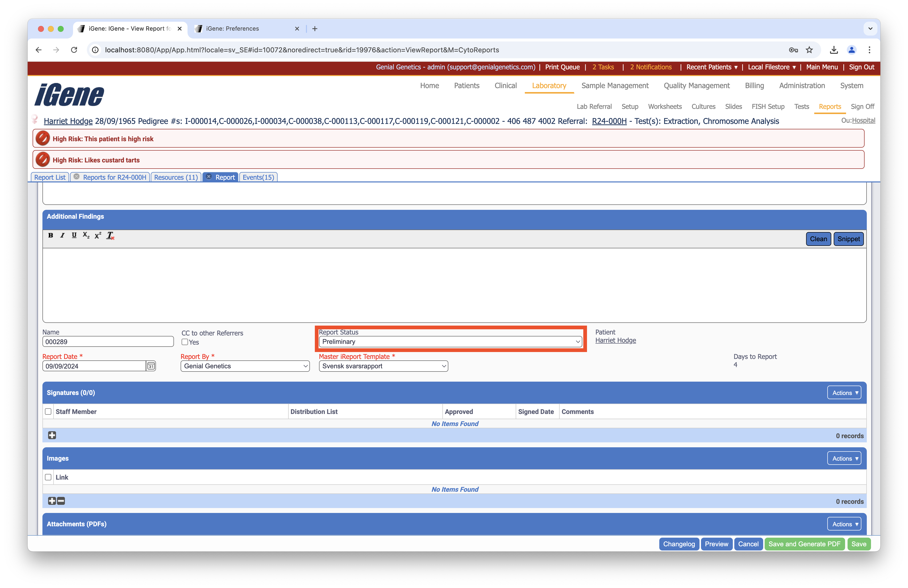This screenshot has width=908, height=588.
Task: Open the Sample Management menu
Action: [x=615, y=86]
